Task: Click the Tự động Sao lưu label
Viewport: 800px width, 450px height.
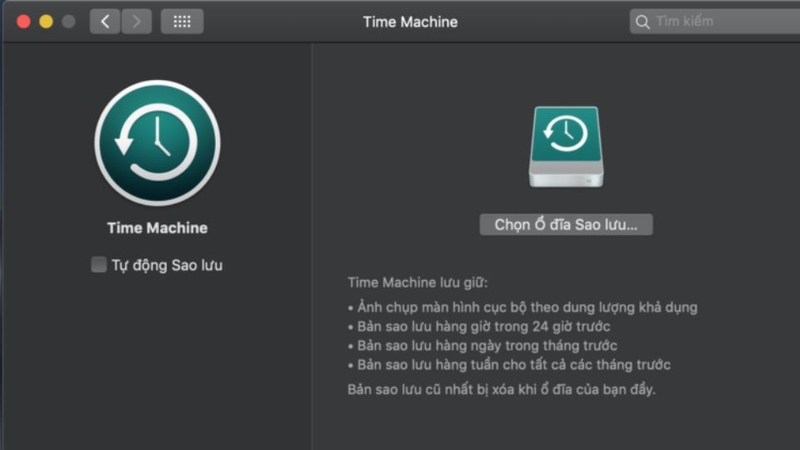Action: [167, 265]
